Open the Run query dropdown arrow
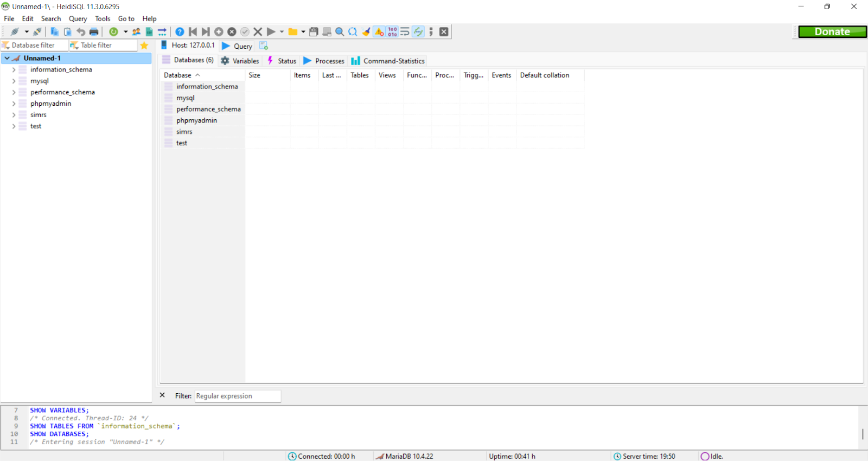 point(282,32)
